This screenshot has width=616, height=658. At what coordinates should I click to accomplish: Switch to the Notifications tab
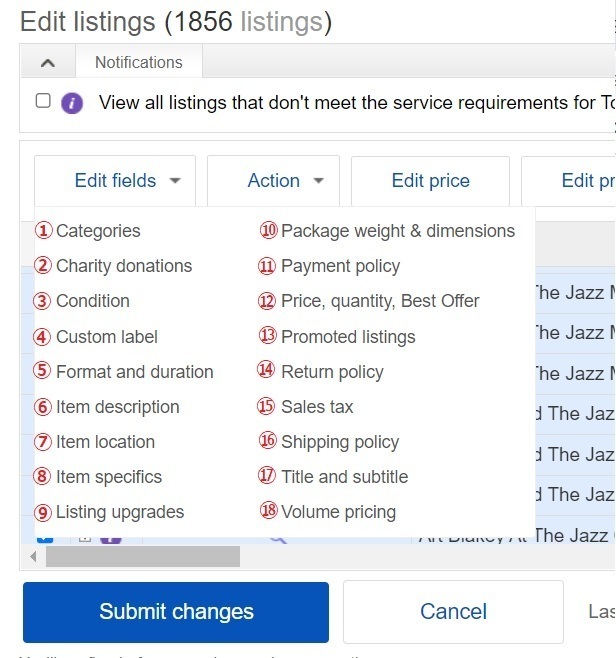138,62
